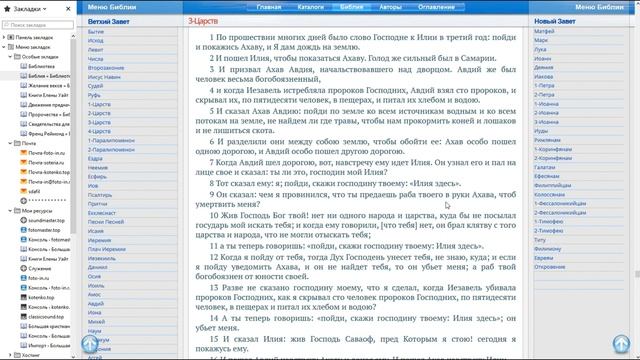Open the Каталоги navigation tab
This screenshot has height=360, width=640.
tap(311, 7)
